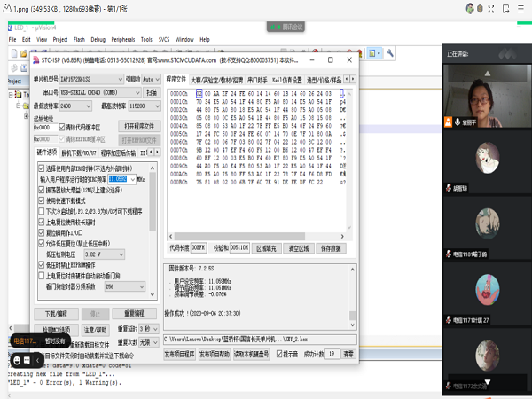The width and height of the screenshot is (532, 399).
Task: Click the wrench configuration icon in µVision toolbar
Action: tap(390, 53)
